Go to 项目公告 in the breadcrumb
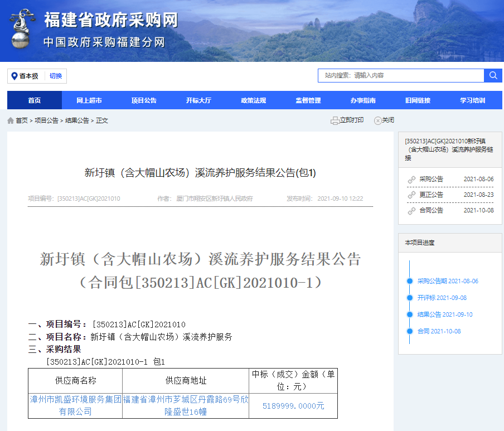This screenshot has width=504, height=431. pyautogui.click(x=47, y=120)
